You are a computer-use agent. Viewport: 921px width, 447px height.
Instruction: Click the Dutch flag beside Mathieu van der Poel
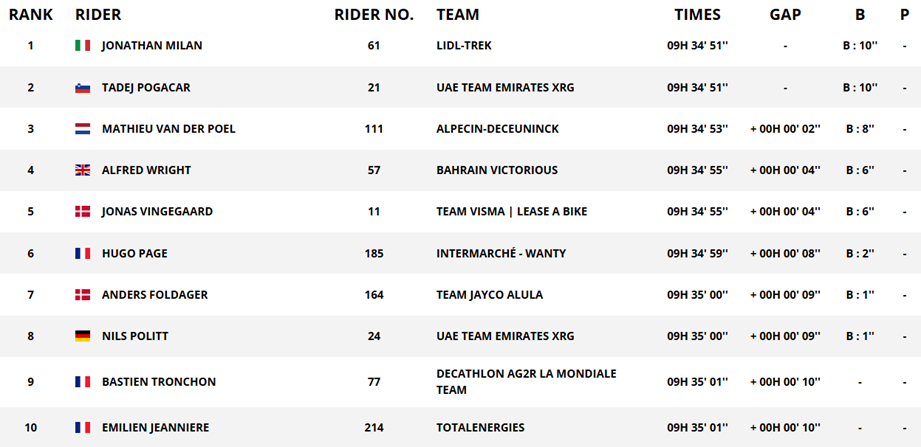coord(82,129)
